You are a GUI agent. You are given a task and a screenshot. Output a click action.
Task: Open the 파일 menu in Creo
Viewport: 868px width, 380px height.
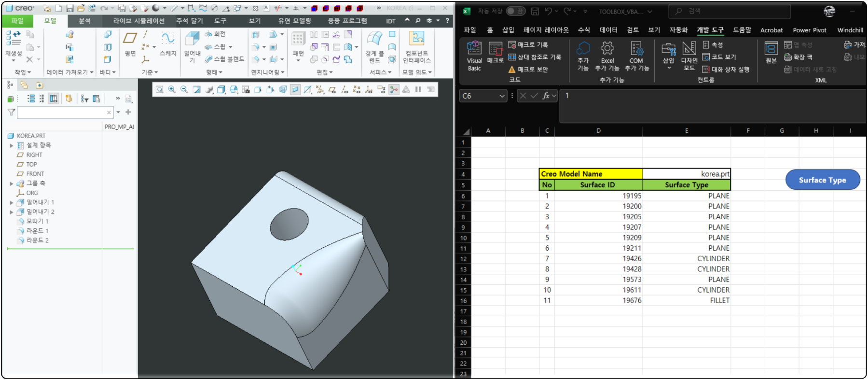click(x=17, y=21)
